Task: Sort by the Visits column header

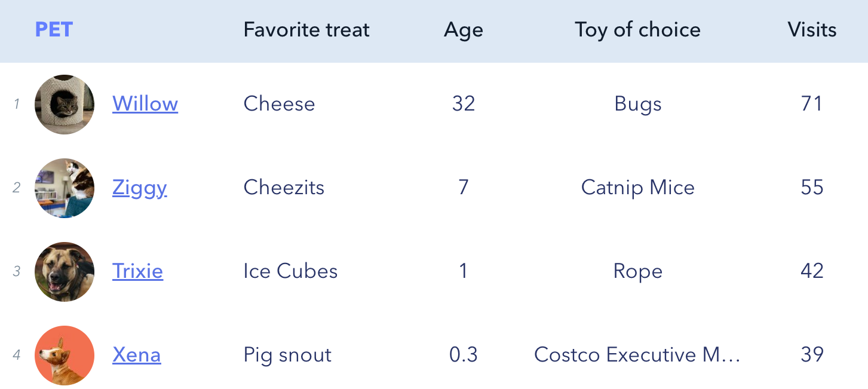Action: [x=812, y=29]
